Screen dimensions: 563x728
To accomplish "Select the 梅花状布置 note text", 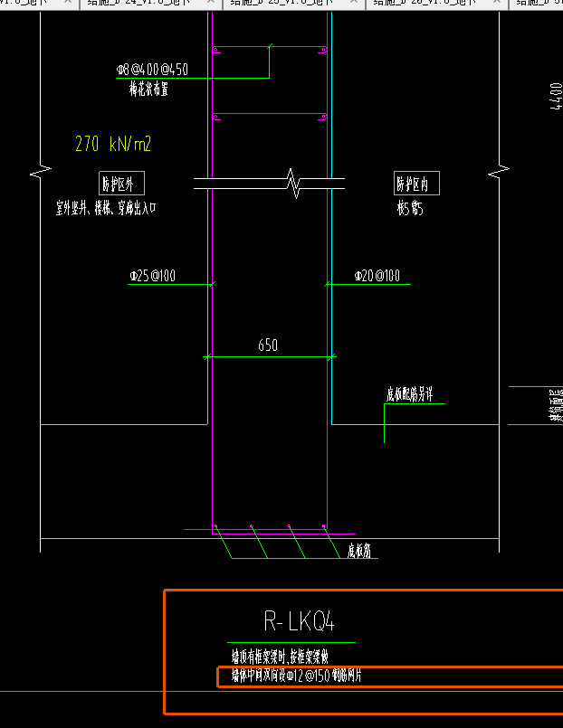I will point(148,89).
